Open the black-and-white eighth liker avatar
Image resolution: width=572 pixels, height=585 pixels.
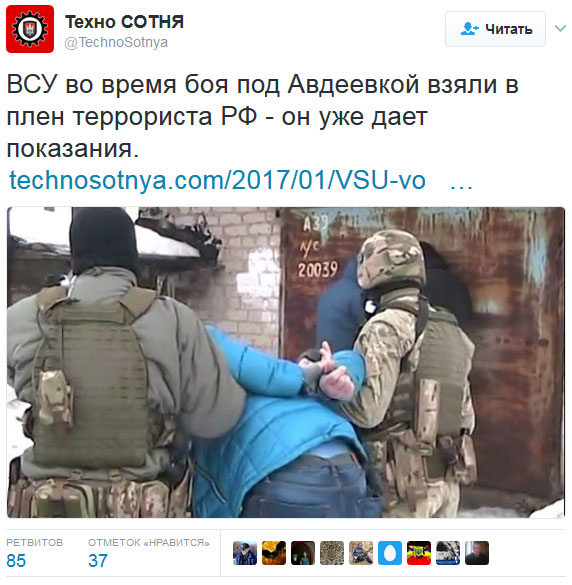coord(448,553)
